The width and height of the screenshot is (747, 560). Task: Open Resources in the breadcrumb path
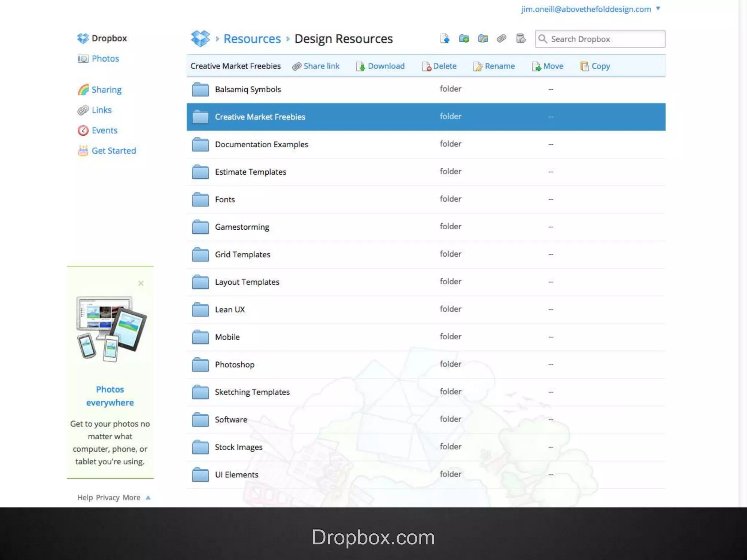coord(252,39)
